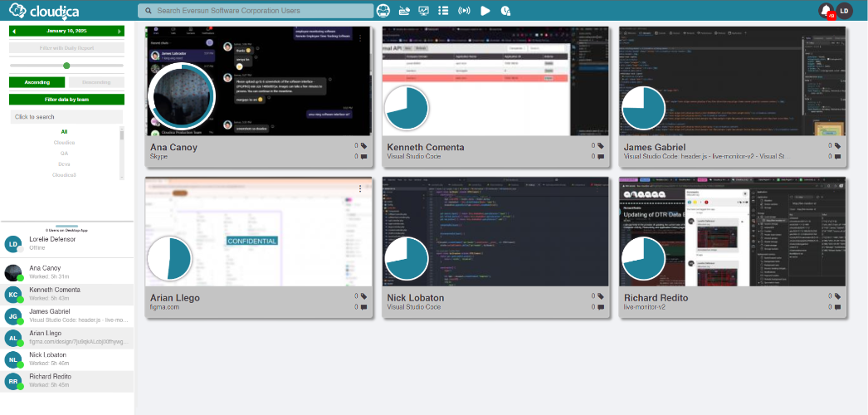868x415 pixels.
Task: Select Ana Canoy in the user list
Action: point(67,272)
